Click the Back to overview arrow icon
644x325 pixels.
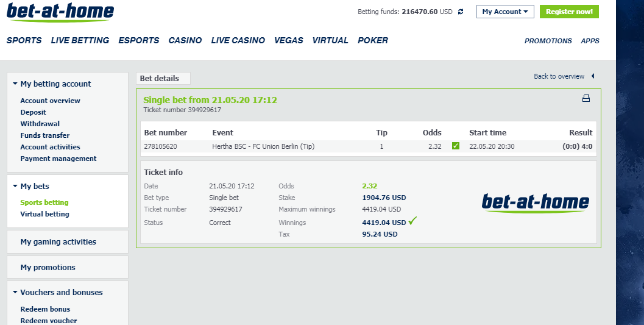593,76
